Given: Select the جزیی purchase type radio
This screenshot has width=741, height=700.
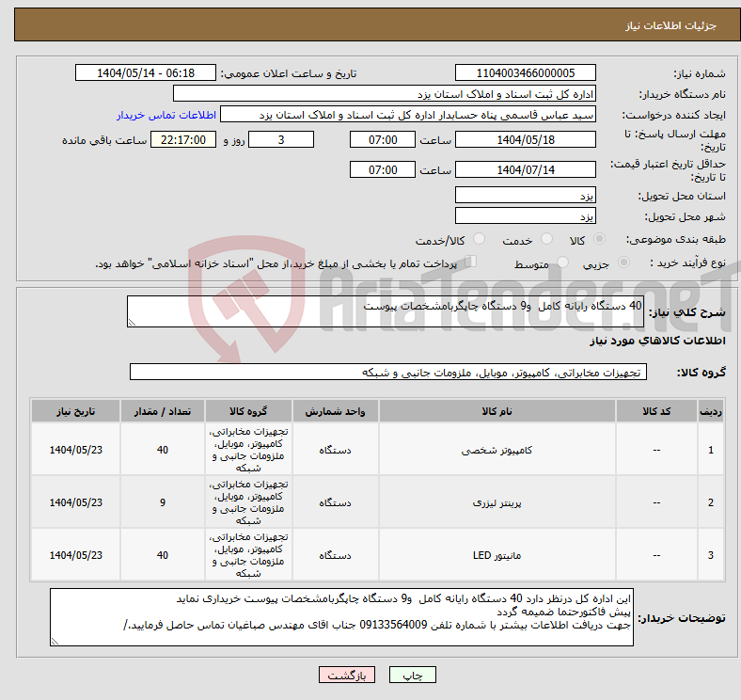Looking at the screenshot, I should point(623,262).
